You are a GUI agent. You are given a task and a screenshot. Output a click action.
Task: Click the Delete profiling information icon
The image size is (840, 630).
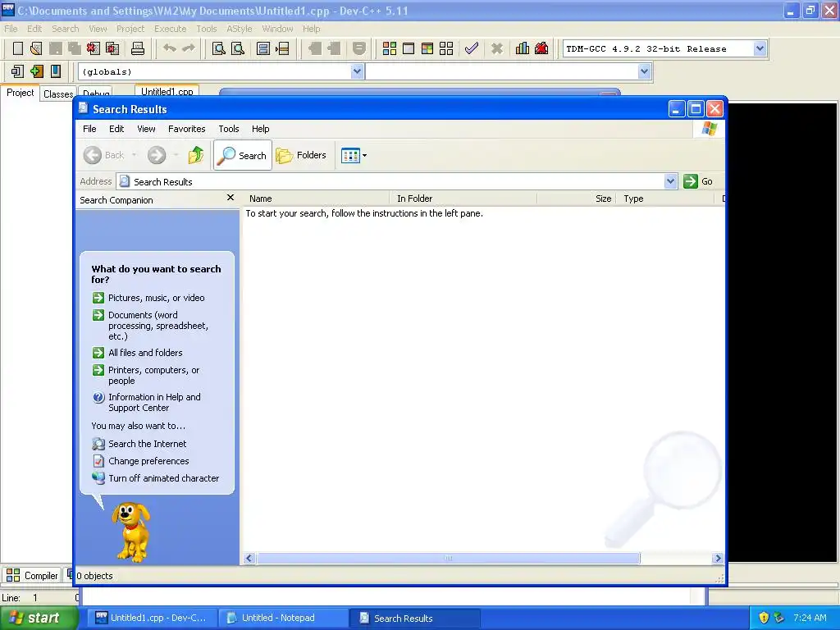click(541, 48)
